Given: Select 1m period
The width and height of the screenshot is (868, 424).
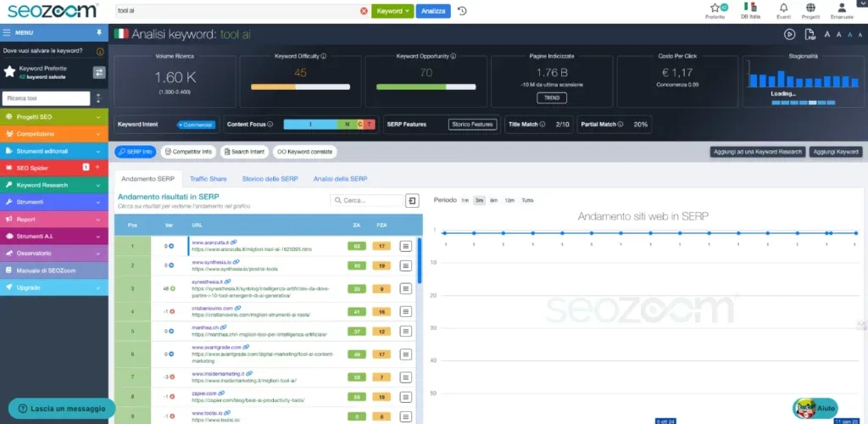Looking at the screenshot, I should tap(465, 200).
